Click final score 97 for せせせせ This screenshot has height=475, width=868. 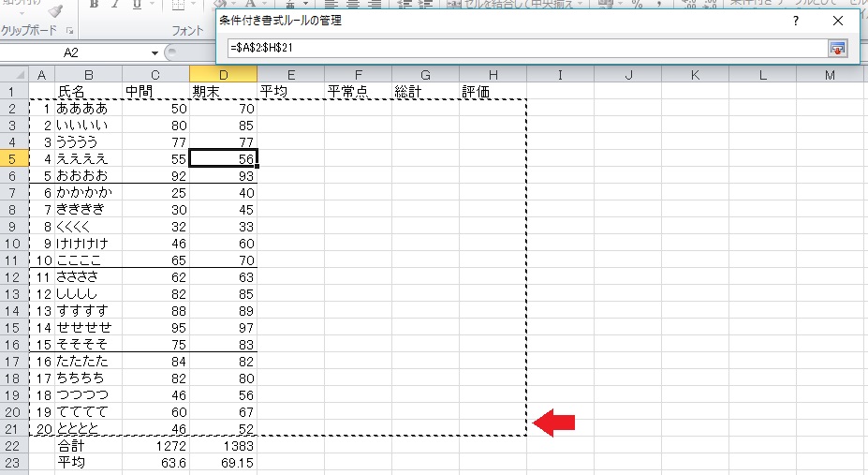tap(223, 328)
